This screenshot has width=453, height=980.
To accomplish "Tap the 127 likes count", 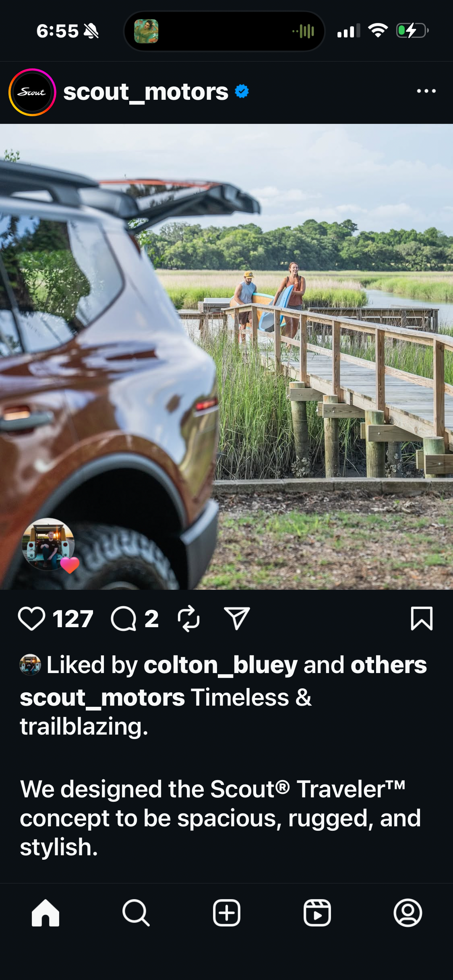I will [73, 619].
